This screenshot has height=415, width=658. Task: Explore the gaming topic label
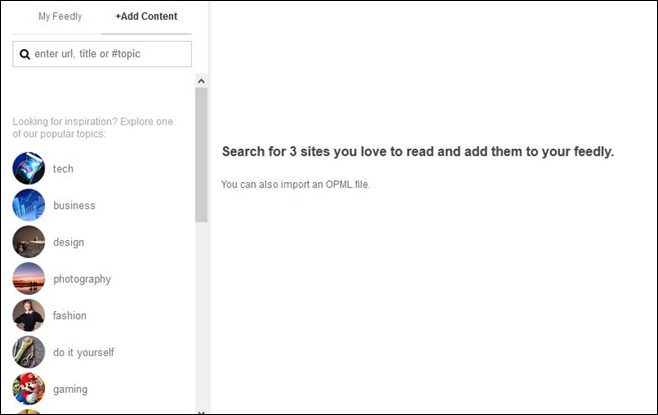pyautogui.click(x=70, y=389)
